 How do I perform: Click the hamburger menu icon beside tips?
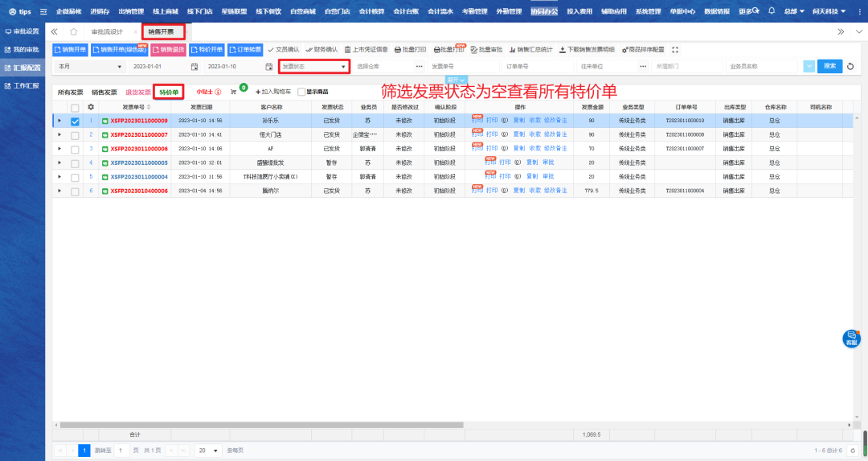[43, 11]
